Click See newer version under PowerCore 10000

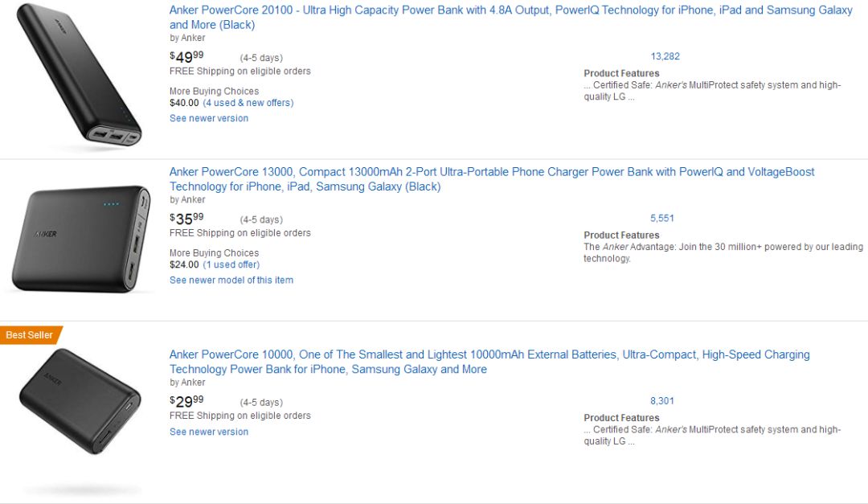209,432
